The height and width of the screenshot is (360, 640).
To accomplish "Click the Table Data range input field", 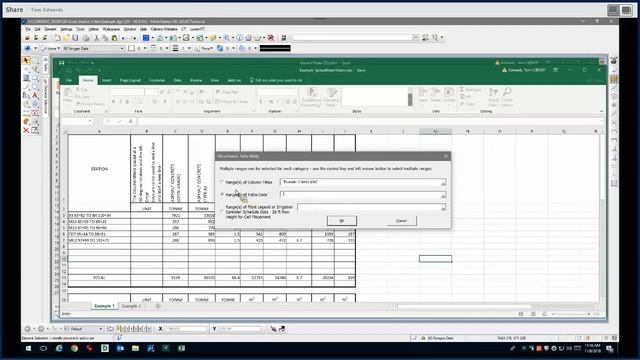I will click(x=360, y=195).
